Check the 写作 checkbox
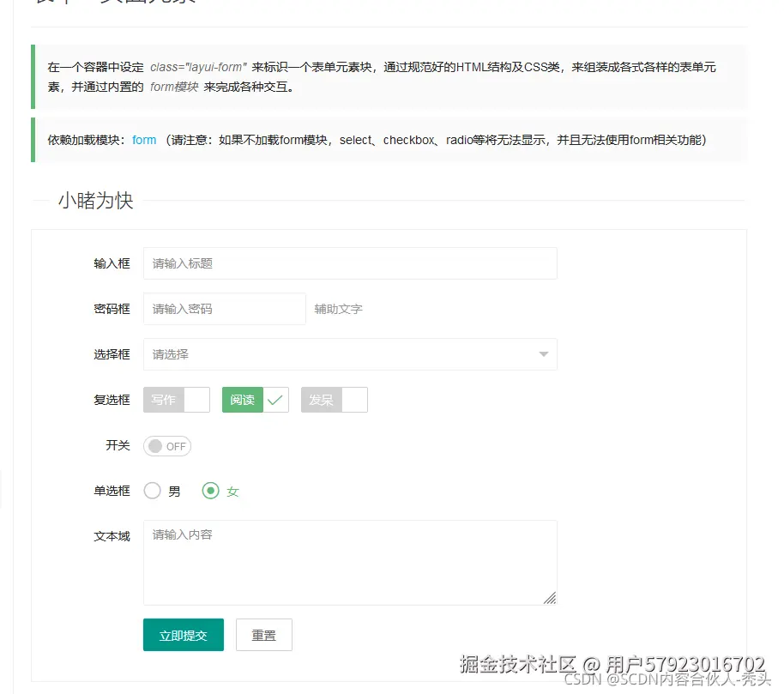The height and width of the screenshot is (694, 784). tap(176, 400)
